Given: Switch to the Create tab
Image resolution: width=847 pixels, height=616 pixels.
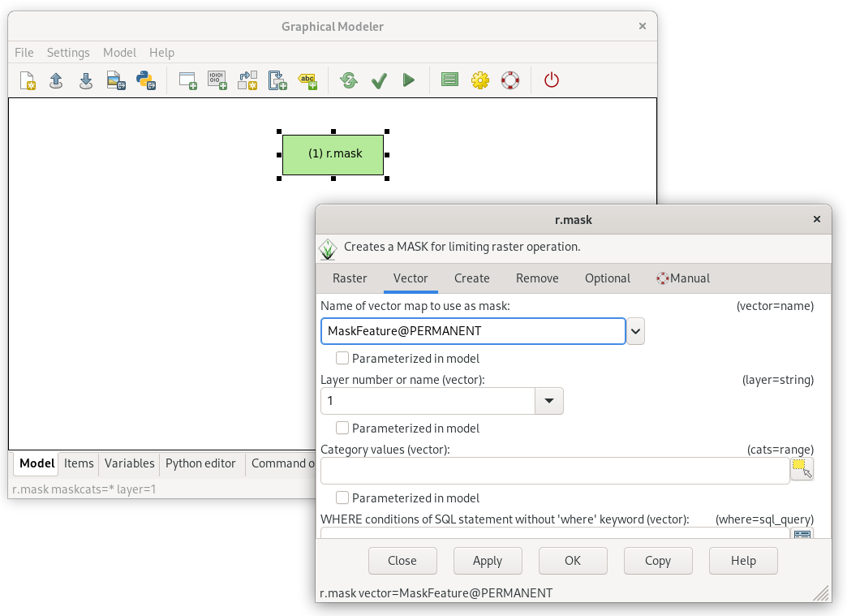Looking at the screenshot, I should click(471, 278).
